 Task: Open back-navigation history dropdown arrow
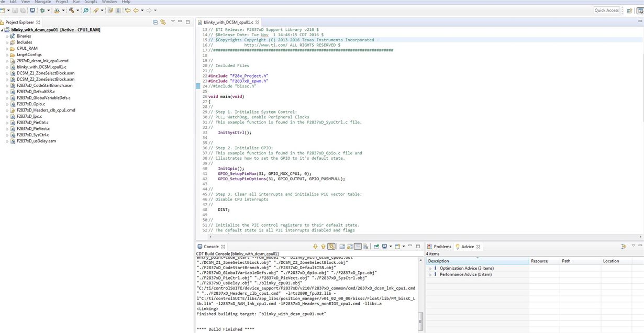[x=142, y=10]
